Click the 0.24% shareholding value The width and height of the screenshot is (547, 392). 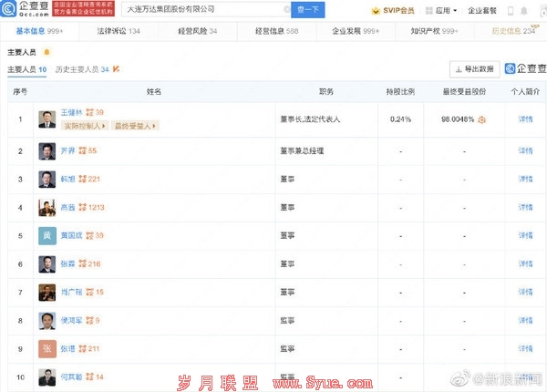coord(400,119)
